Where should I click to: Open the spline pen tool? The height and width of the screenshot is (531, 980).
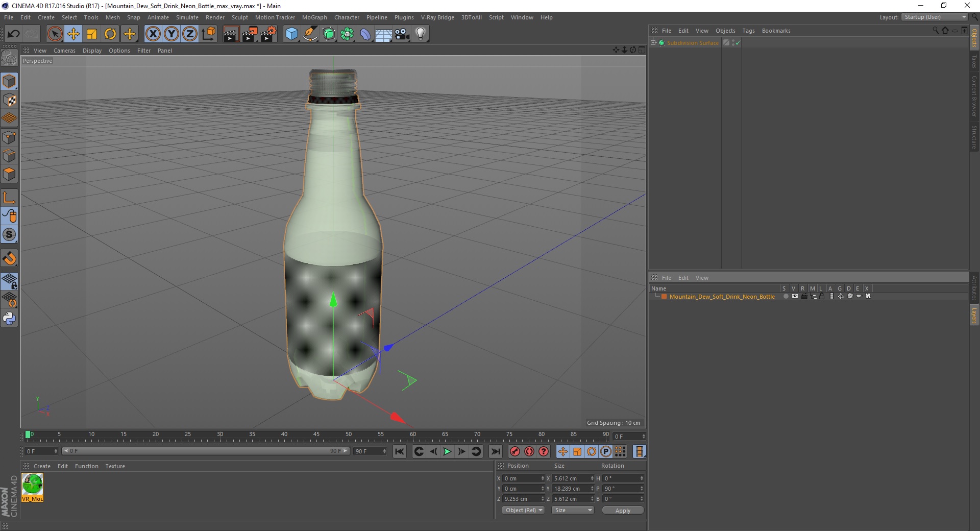click(x=310, y=34)
